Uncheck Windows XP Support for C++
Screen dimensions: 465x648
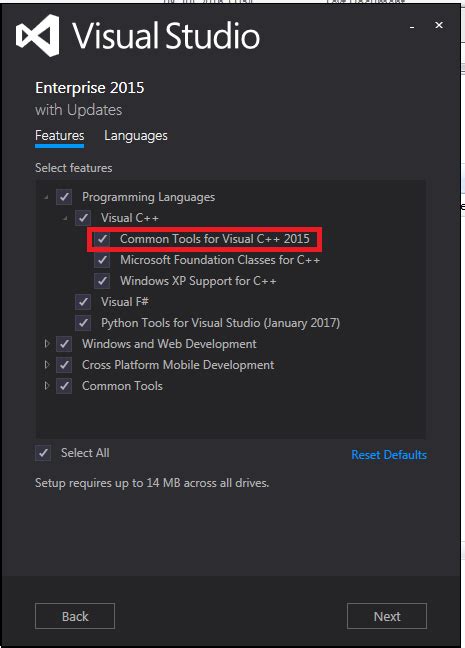click(102, 281)
